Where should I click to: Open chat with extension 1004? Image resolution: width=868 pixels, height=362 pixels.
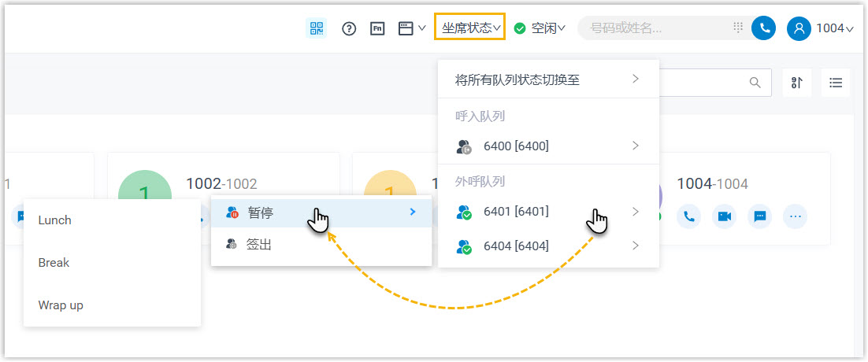click(759, 216)
